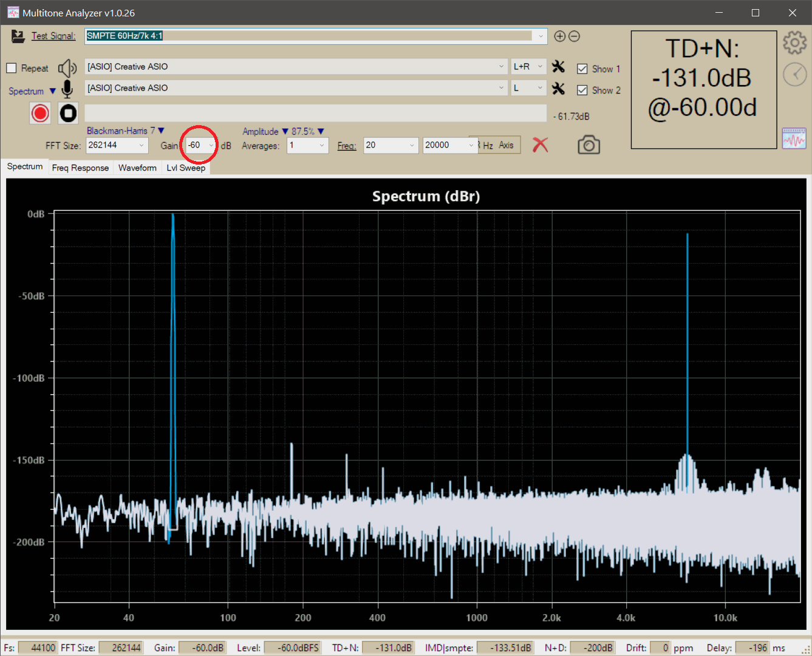Click the Delay -196 ms field
812x656 pixels.
pyautogui.click(x=752, y=647)
